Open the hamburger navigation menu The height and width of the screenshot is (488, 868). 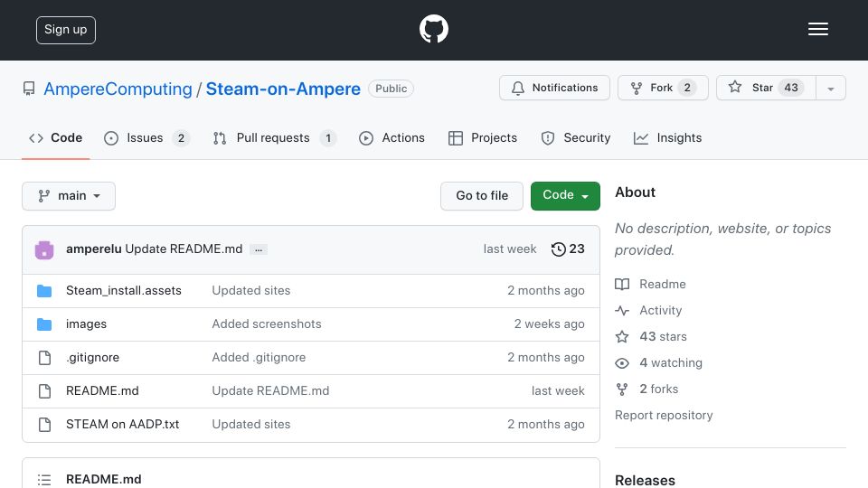(817, 29)
